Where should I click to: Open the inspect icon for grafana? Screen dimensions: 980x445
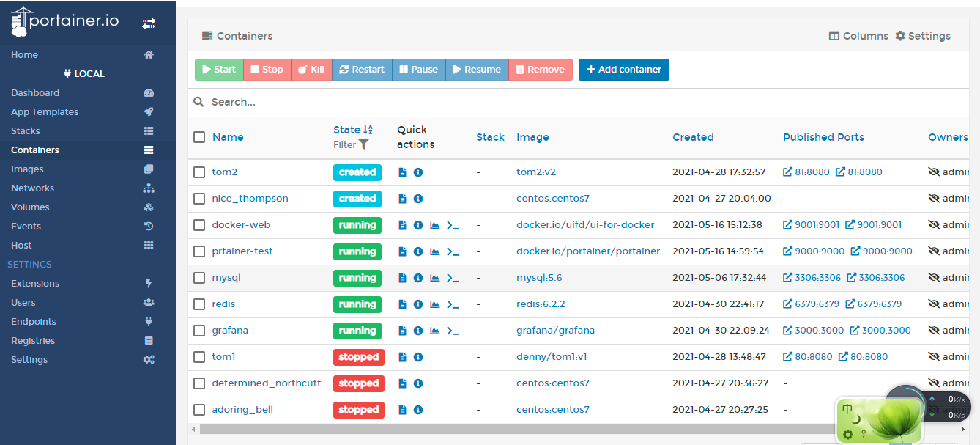point(418,331)
